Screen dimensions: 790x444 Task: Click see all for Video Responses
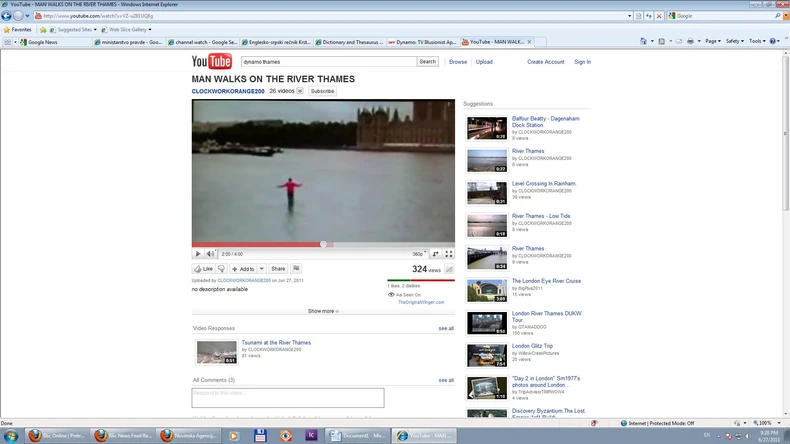446,329
